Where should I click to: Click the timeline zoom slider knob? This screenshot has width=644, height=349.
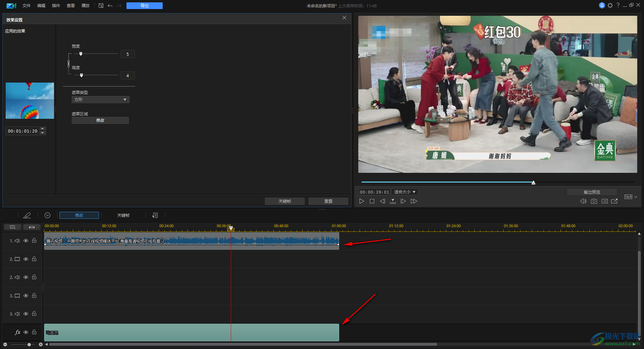pos(29,345)
